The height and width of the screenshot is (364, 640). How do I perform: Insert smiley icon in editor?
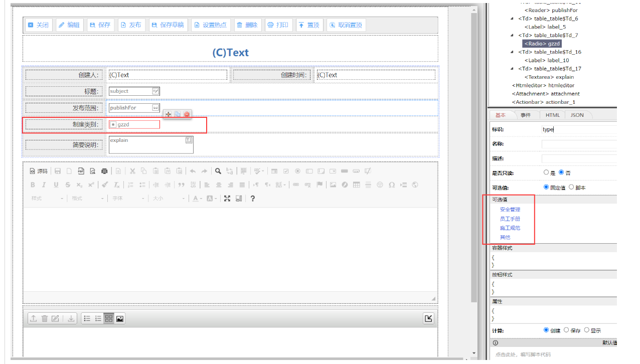click(380, 185)
